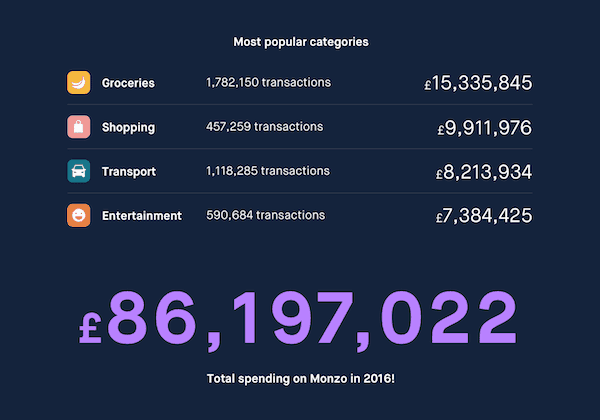600x420 pixels.
Task: Select the £7,384,425 Entertainment amount
Action: point(484,216)
